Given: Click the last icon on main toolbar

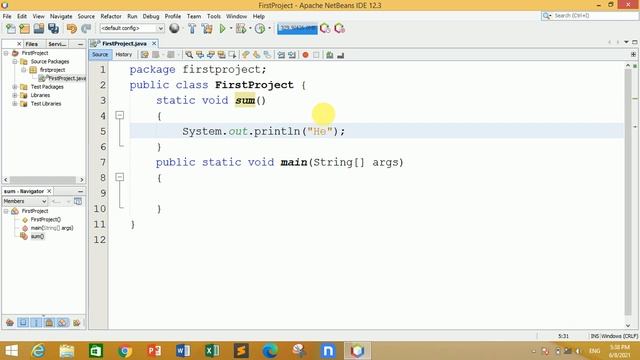Looking at the screenshot, I should point(339,29).
